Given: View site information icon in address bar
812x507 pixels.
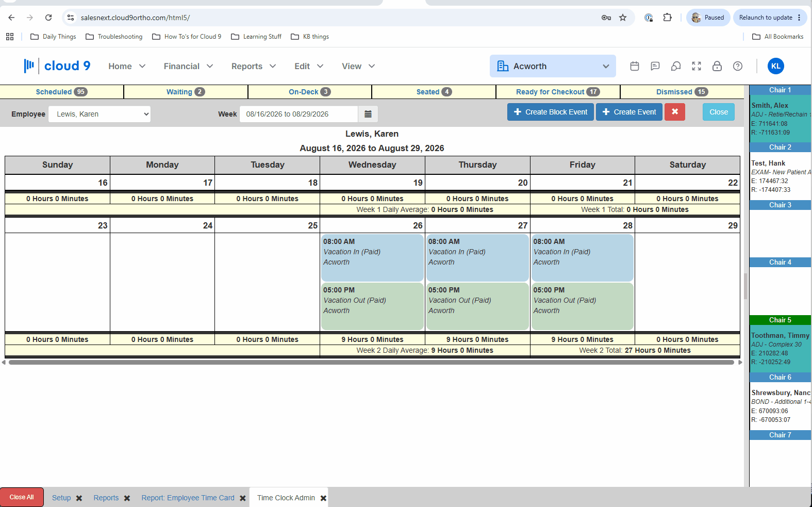Looking at the screenshot, I should 71,18.
